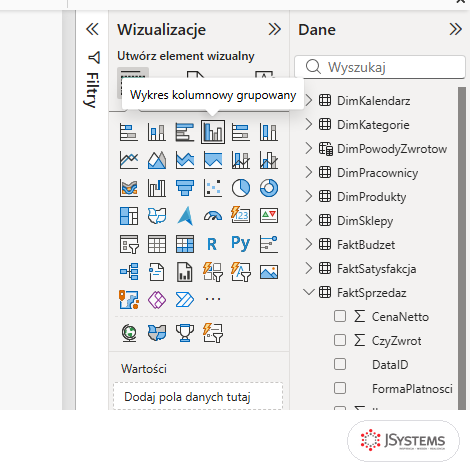The width and height of the screenshot is (470, 472).
Task: Select the decomposition tree visual
Action: 129,272
